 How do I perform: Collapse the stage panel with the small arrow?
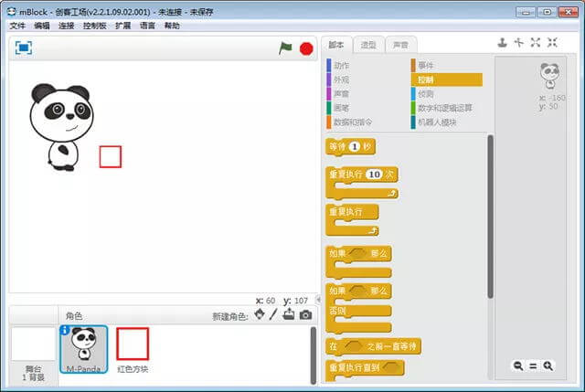318,300
